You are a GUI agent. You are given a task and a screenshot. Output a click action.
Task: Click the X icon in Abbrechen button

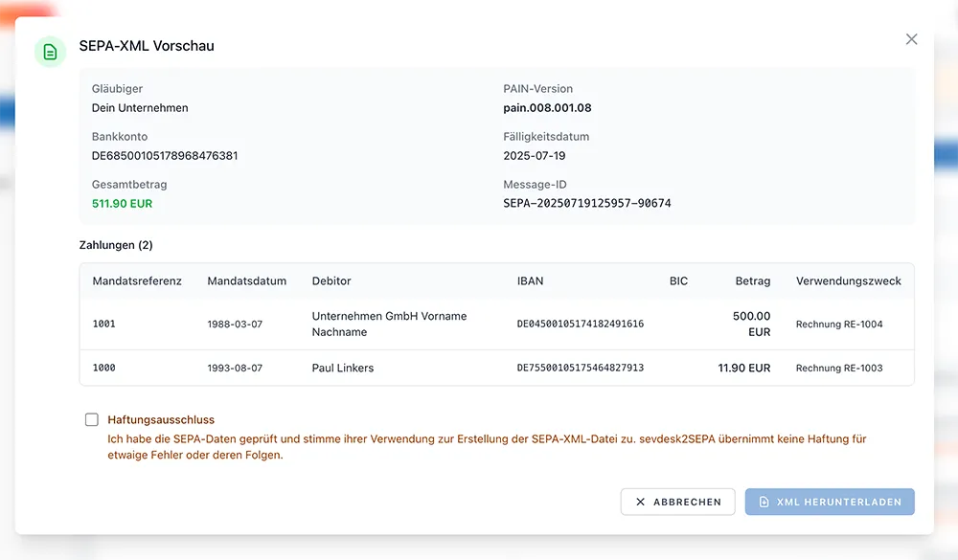point(641,502)
